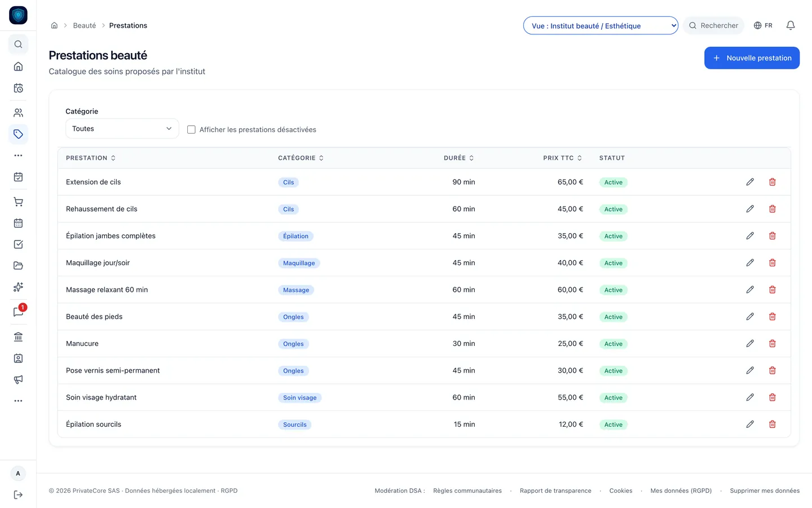Open messages icon with red badge
812x508 pixels.
click(x=18, y=312)
